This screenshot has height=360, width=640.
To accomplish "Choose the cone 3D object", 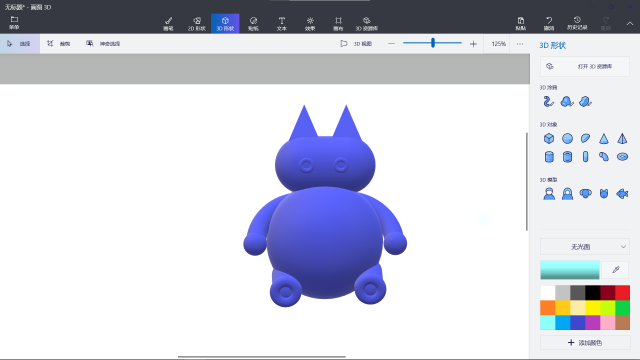I will [x=604, y=139].
